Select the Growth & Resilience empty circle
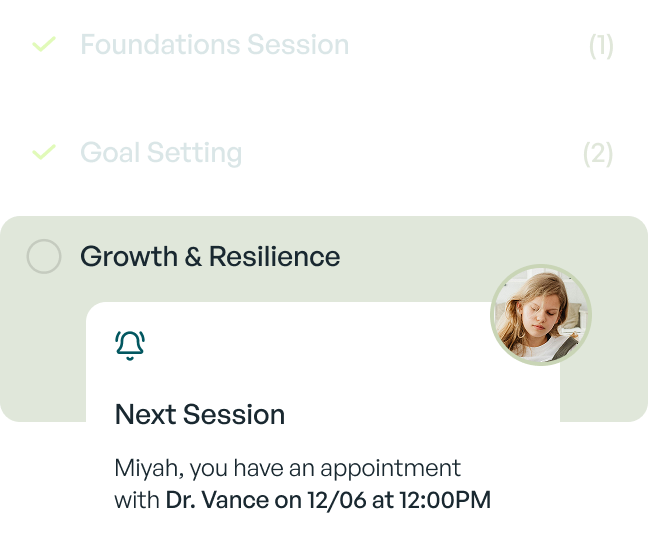This screenshot has height=544, width=648. 44,256
